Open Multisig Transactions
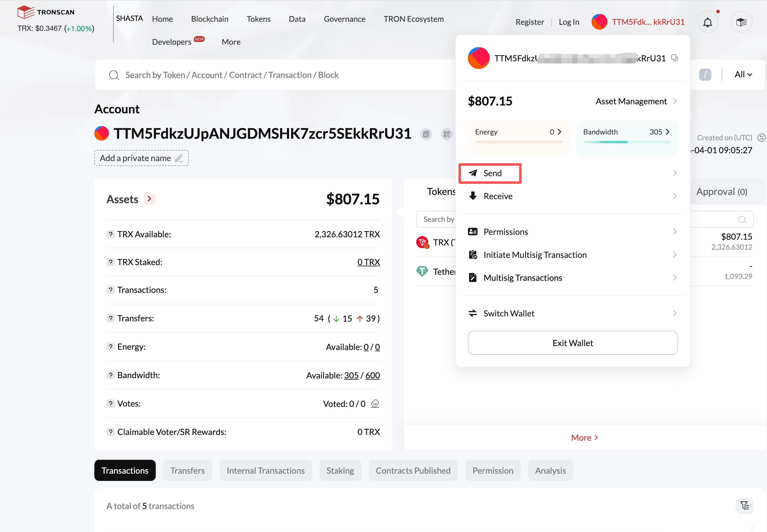 pos(573,278)
